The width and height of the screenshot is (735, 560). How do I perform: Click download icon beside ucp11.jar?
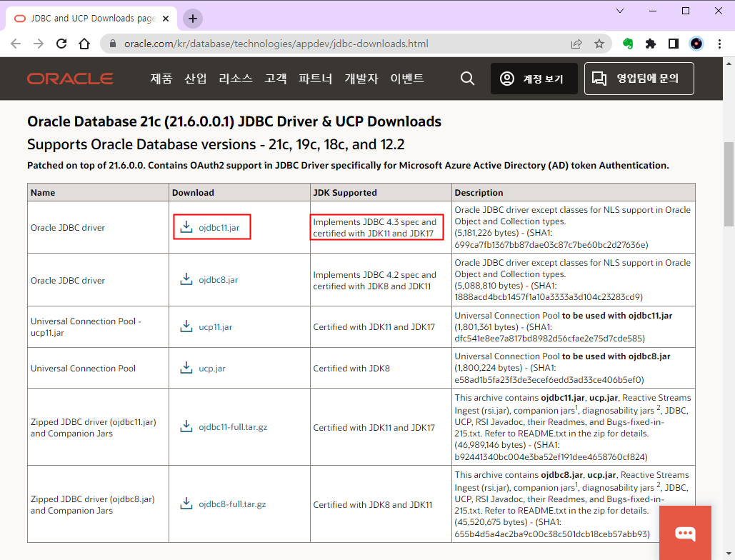186,326
